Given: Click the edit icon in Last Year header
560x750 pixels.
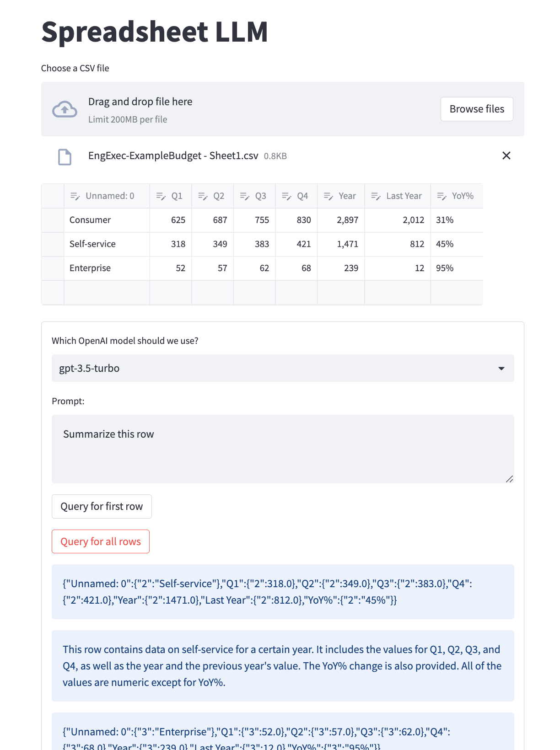Looking at the screenshot, I should pos(376,196).
